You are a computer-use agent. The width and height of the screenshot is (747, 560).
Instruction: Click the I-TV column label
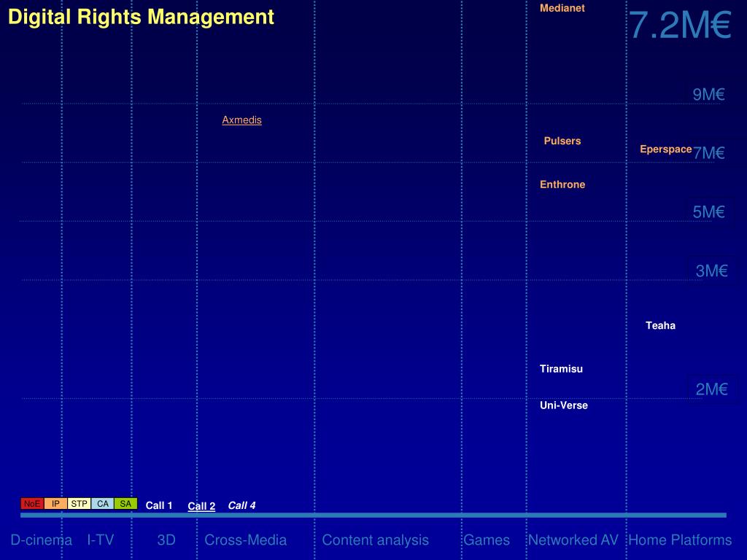pyautogui.click(x=101, y=540)
